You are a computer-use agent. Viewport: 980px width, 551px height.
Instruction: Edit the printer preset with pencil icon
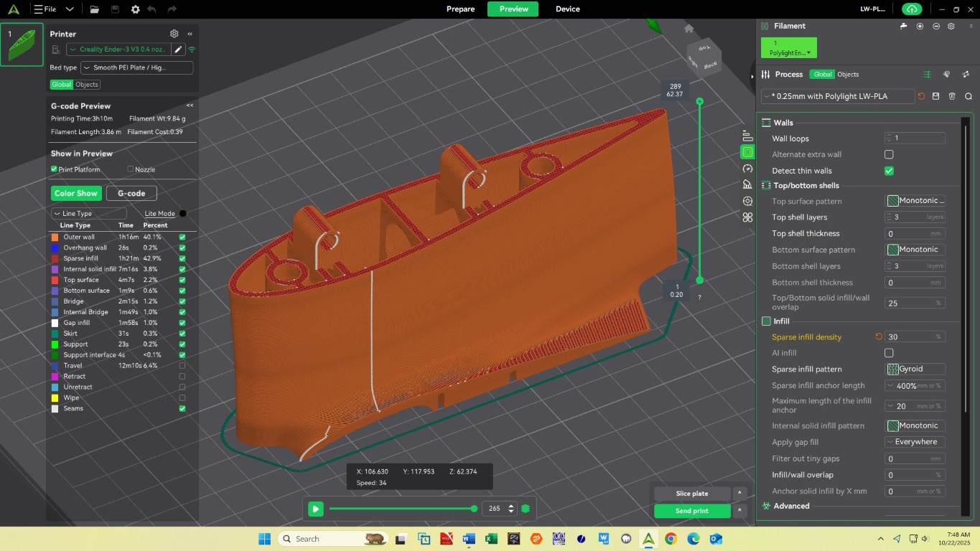point(178,50)
